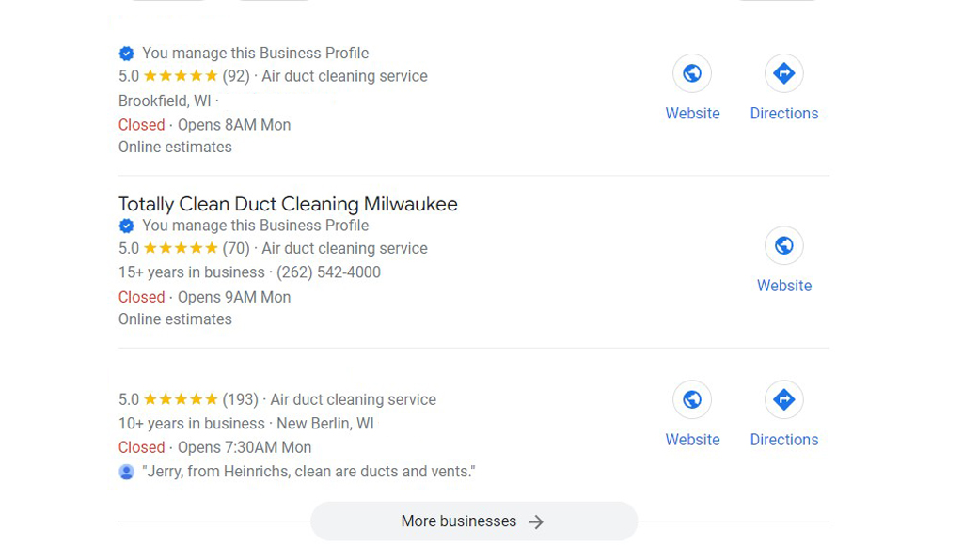
Task: Select the Directions label for the bottom listing
Action: click(783, 439)
